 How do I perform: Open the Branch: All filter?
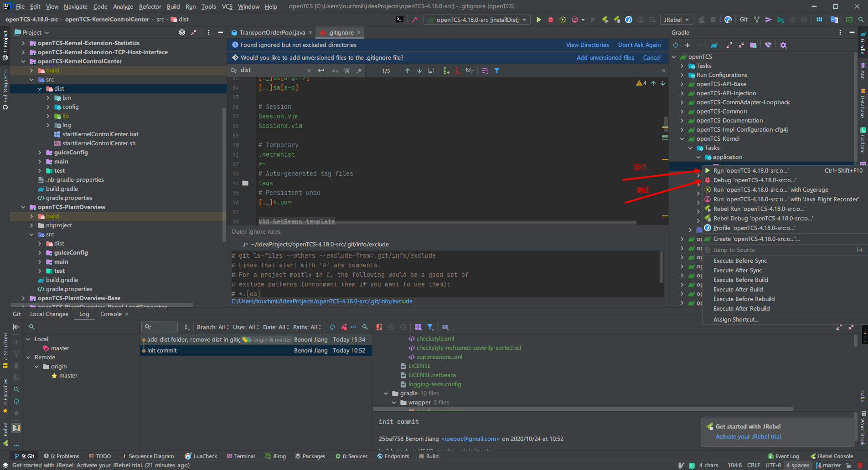pyautogui.click(x=212, y=327)
